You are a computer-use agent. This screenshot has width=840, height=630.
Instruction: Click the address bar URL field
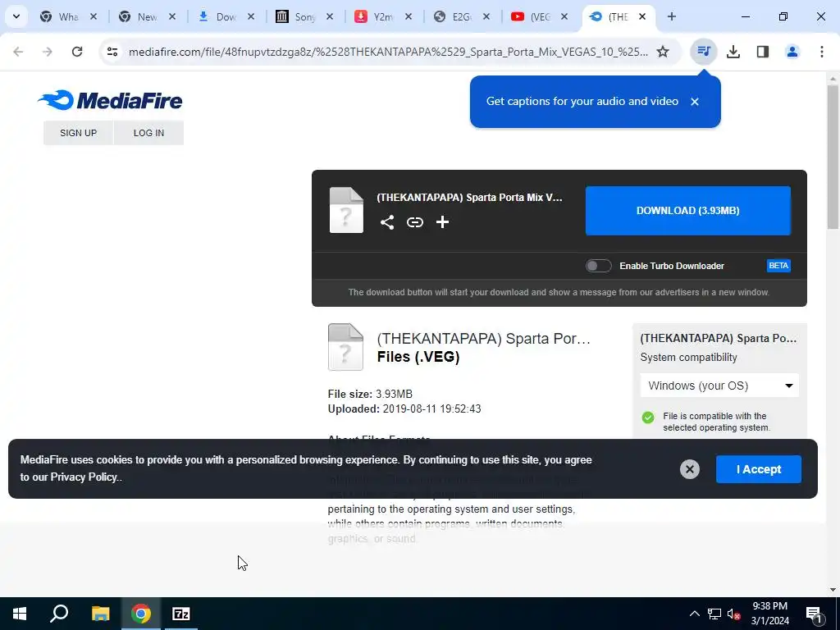[388, 52]
